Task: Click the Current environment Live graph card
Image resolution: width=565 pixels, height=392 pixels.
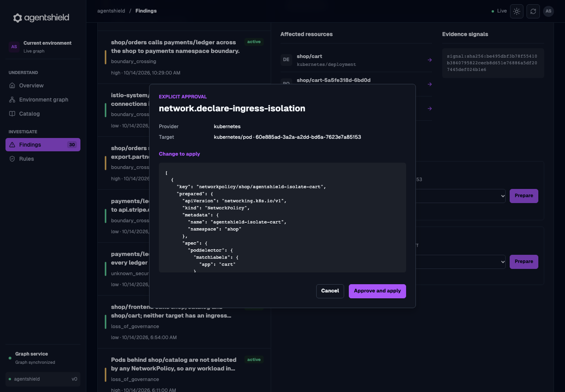Action: [43, 47]
